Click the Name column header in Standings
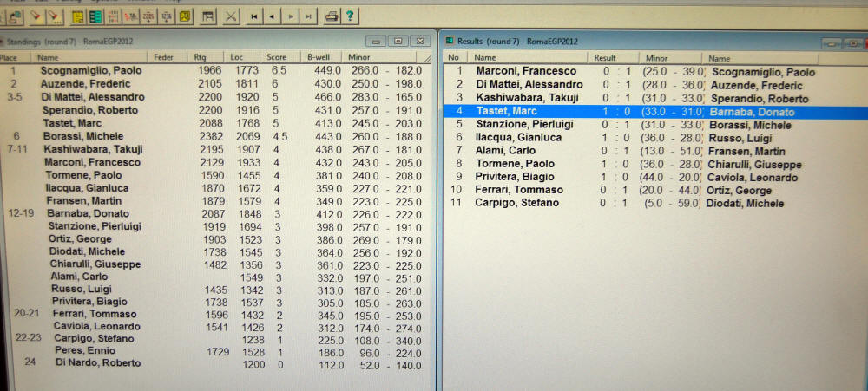 coord(89,57)
